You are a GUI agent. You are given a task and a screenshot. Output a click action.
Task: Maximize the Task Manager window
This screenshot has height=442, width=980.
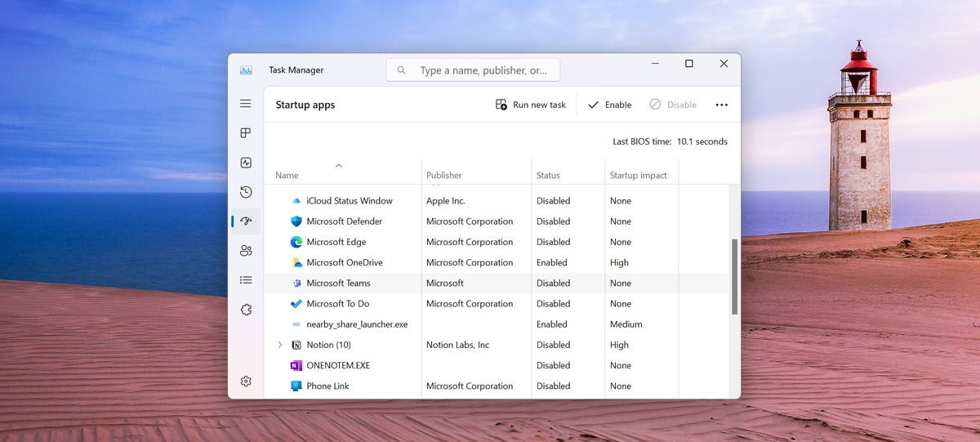[x=688, y=64]
